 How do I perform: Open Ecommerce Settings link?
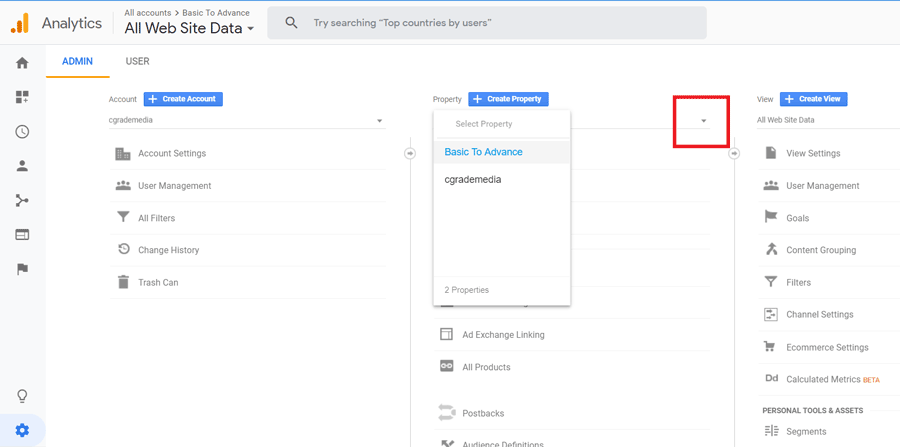coord(828,347)
